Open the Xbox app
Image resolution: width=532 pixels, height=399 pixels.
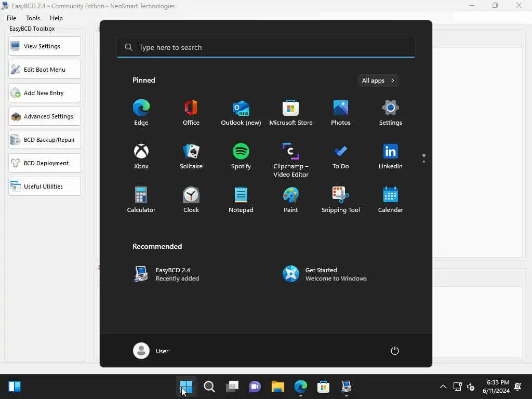click(141, 156)
